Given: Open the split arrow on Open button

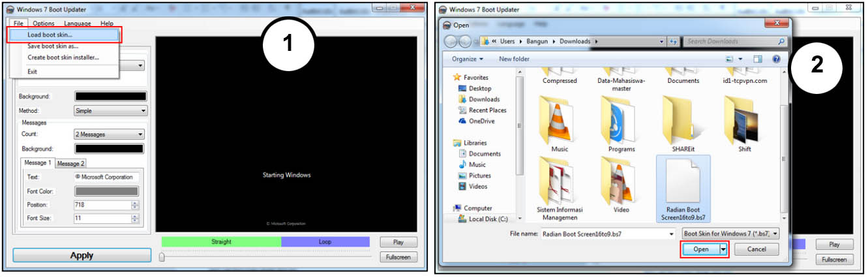Looking at the screenshot, I should coord(723,249).
